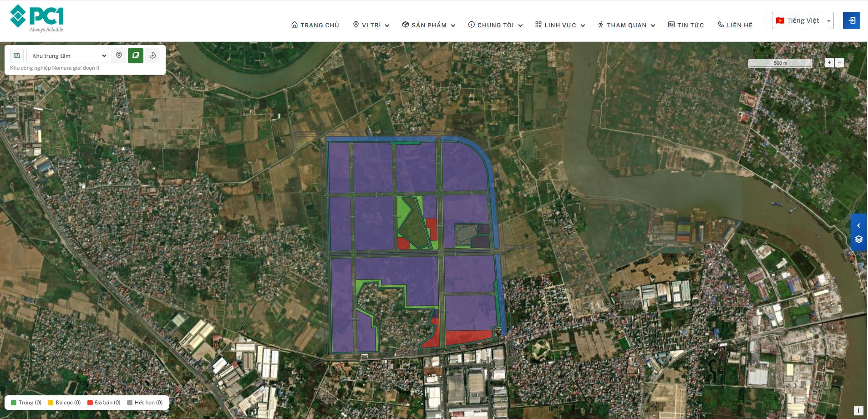Click the yellow Đã cọc legend swatch
Image resolution: width=868 pixels, height=419 pixels.
[51, 403]
